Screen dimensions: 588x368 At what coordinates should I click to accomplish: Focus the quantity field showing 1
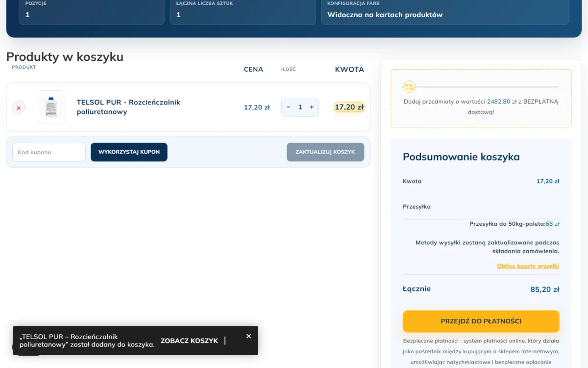[x=300, y=107]
